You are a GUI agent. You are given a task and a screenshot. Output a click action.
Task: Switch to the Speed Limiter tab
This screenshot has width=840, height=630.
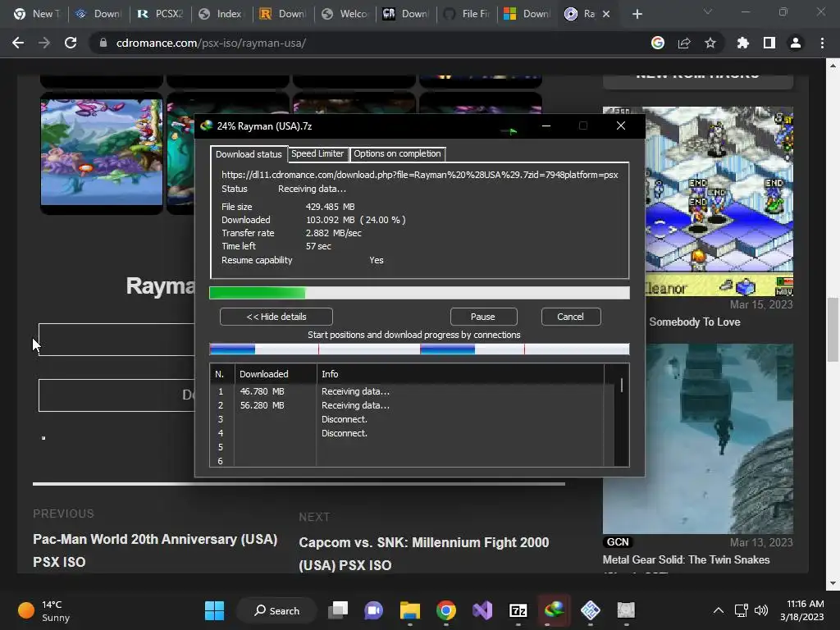[317, 153]
